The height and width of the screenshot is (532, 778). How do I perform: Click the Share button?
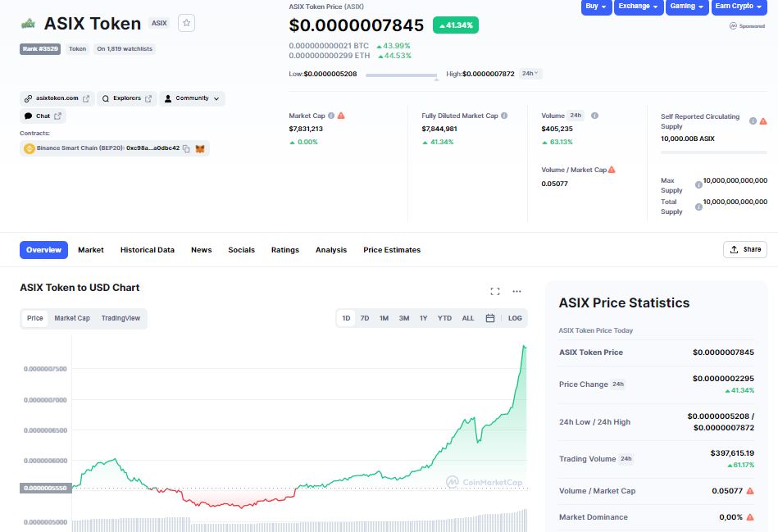click(745, 249)
